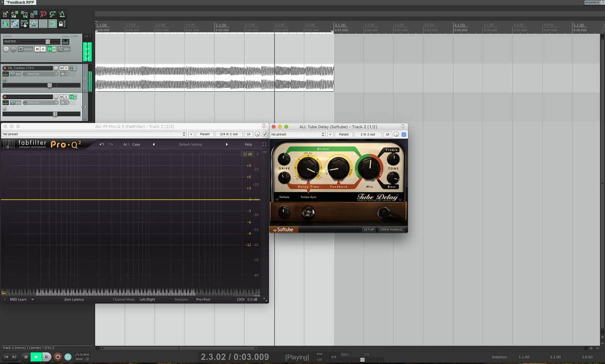Viewport: 605px width, 364px height.
Task: Click the Tube Delay SETUP button
Action: tap(369, 230)
